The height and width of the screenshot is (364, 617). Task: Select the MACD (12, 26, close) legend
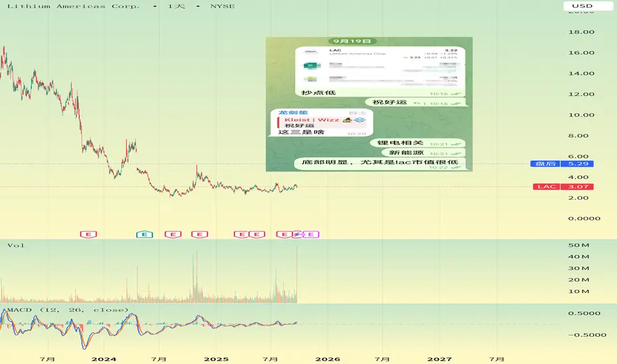(68, 310)
